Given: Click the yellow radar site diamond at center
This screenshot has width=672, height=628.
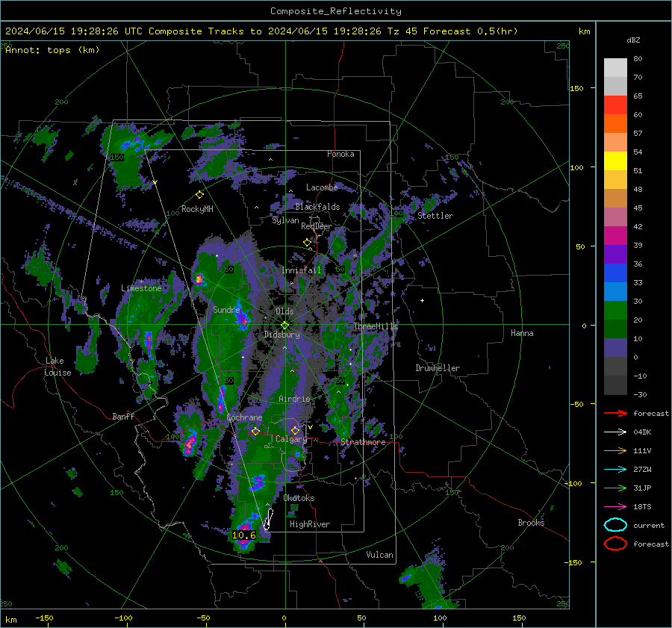Looking at the screenshot, I should [x=284, y=326].
